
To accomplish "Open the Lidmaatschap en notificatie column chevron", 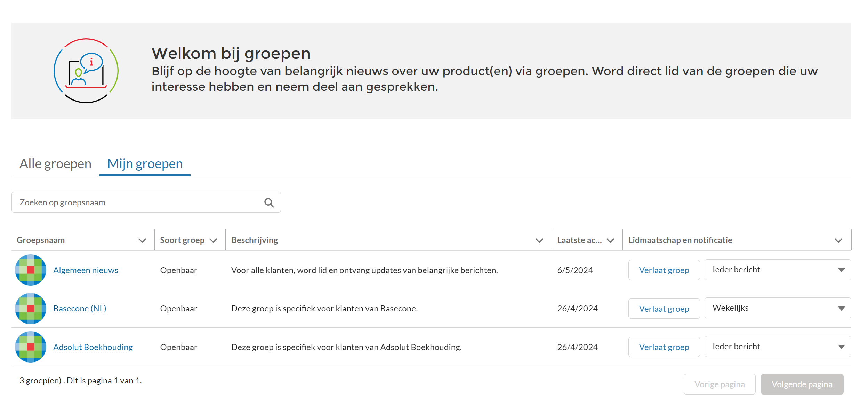I will [x=838, y=240].
